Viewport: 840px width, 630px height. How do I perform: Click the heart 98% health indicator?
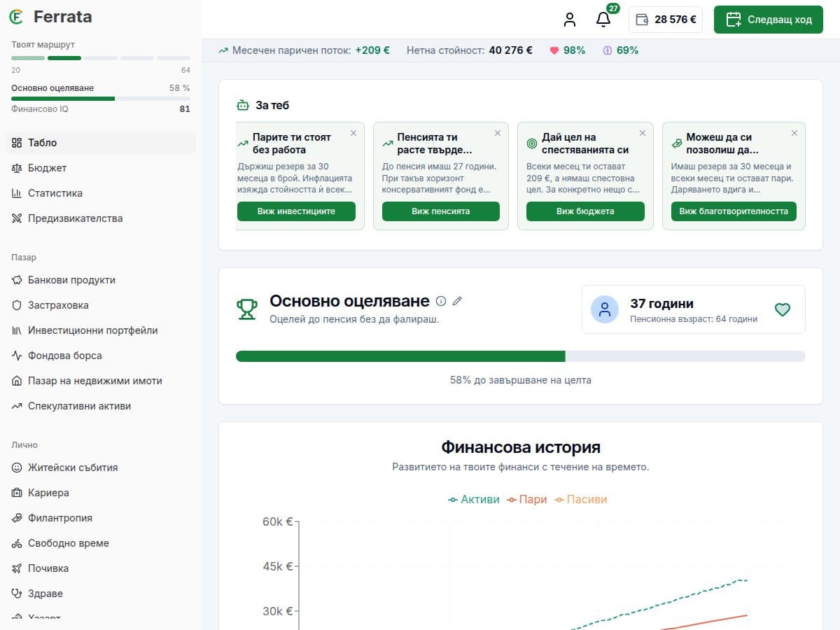[x=567, y=50]
